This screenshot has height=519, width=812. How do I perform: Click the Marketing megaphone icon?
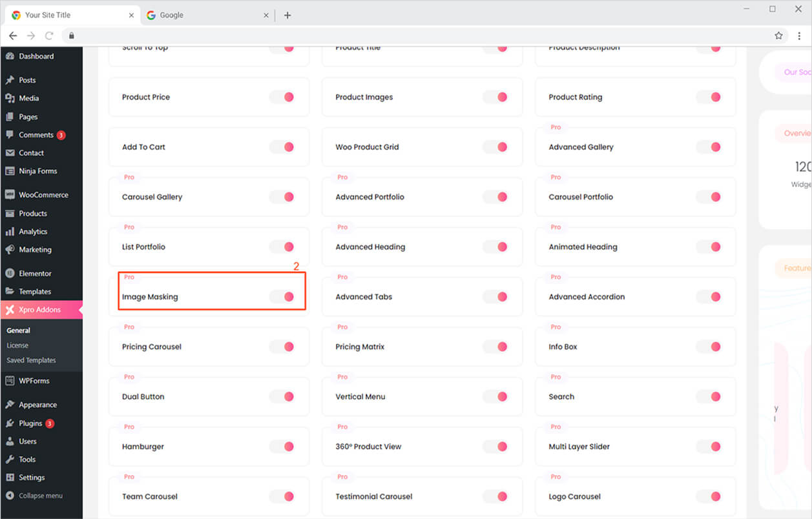pos(10,250)
